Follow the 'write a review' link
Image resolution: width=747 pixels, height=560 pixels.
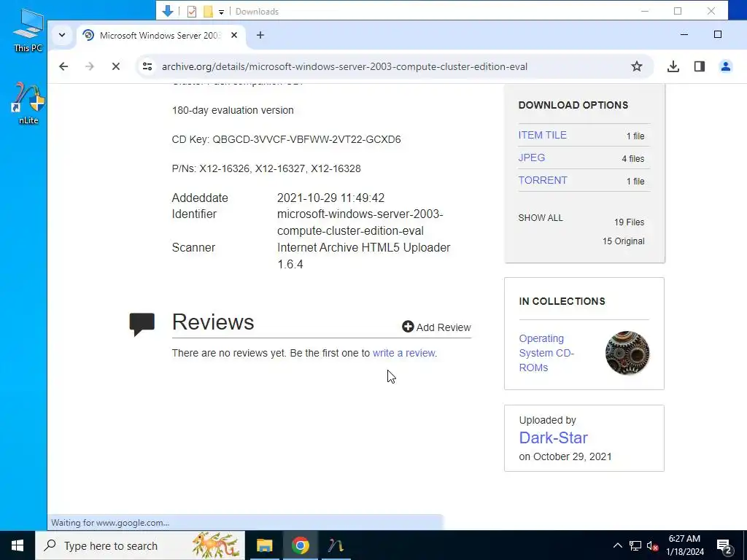[404, 354]
